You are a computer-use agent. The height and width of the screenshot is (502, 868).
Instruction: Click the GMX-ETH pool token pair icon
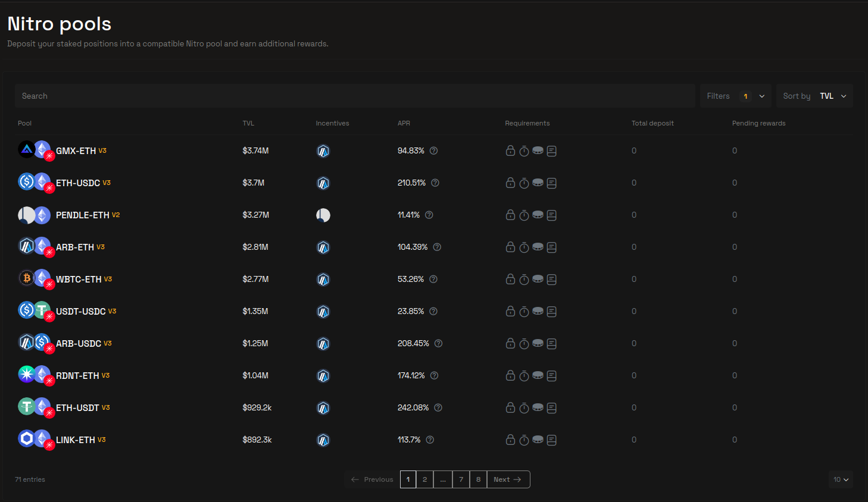click(x=36, y=150)
